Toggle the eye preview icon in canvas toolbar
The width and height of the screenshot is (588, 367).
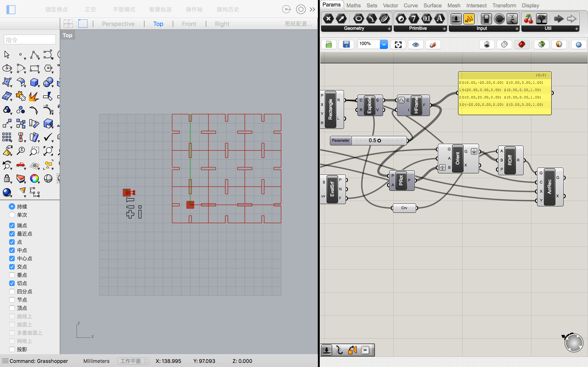(416, 44)
